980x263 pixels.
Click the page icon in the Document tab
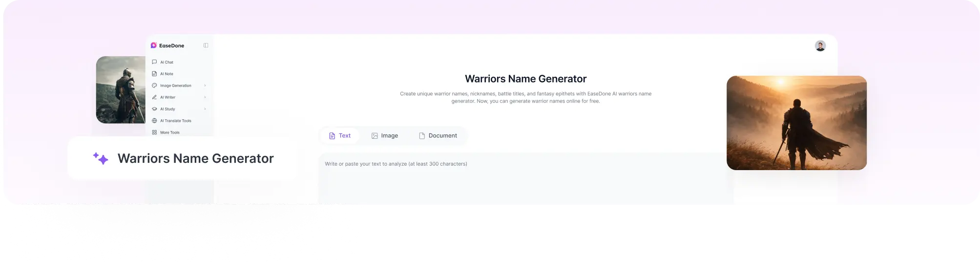point(422,136)
